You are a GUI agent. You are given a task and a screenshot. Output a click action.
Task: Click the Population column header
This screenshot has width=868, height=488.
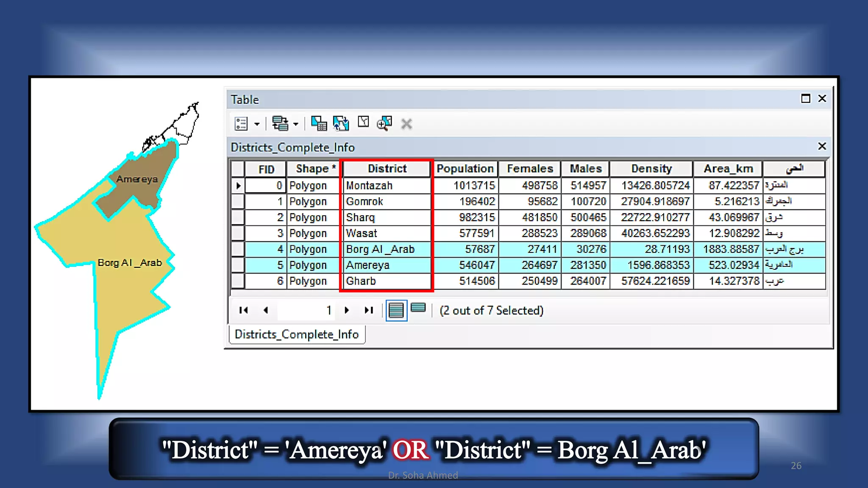[x=465, y=169]
